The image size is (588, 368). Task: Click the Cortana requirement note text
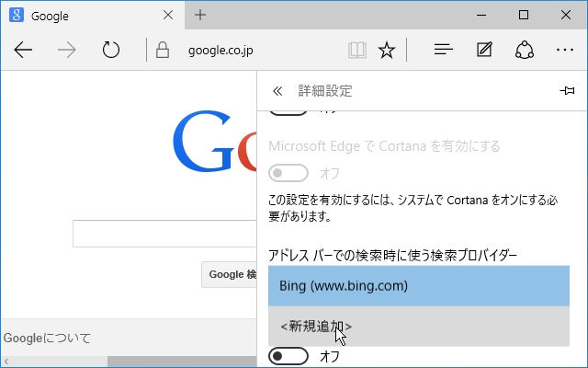[413, 208]
